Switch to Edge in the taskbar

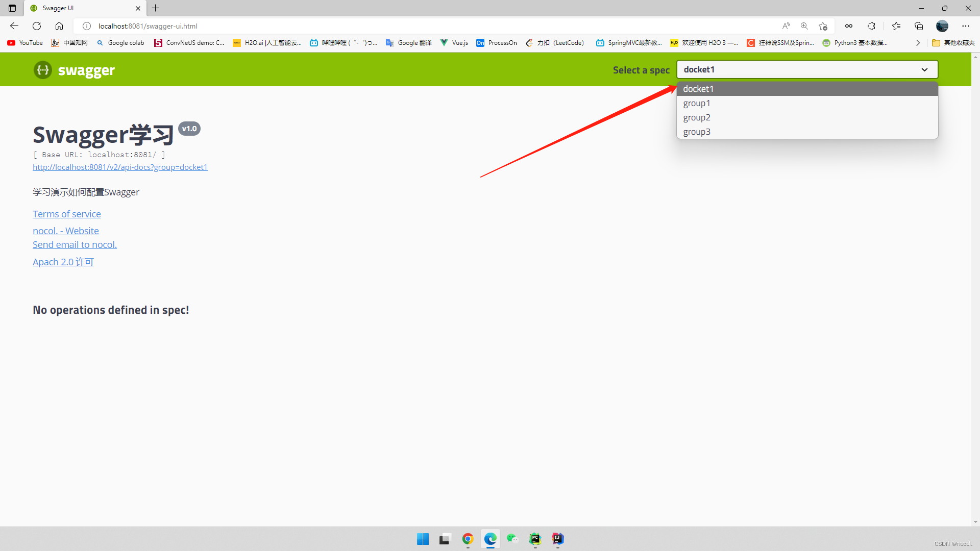point(490,539)
